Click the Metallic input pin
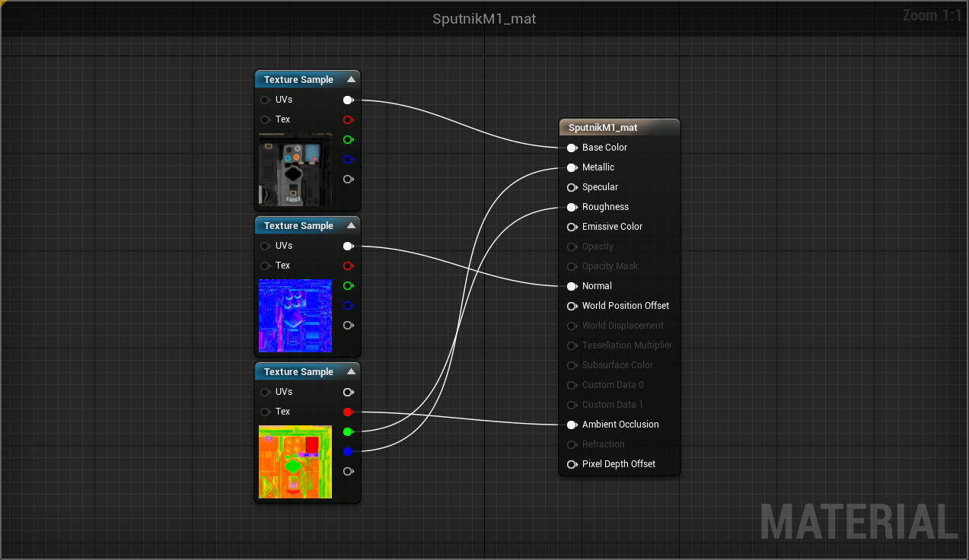 pyautogui.click(x=572, y=167)
